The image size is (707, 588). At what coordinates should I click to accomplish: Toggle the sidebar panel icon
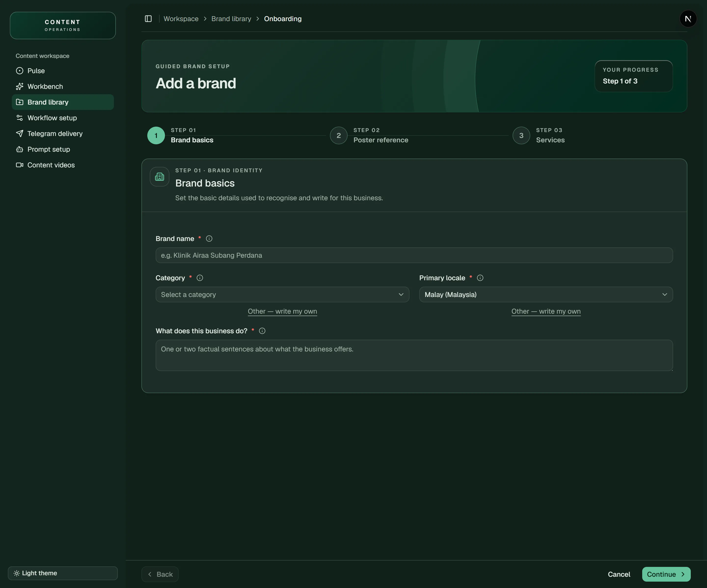[x=148, y=19]
